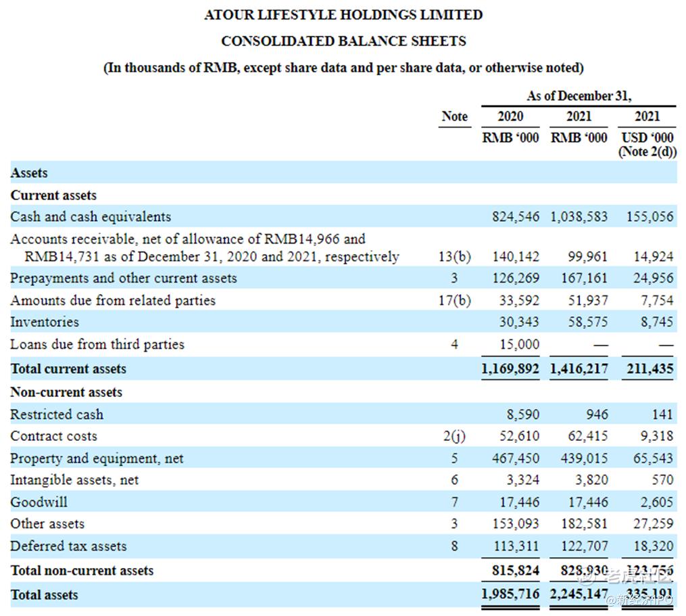Click the note reference 17(b)
The height and width of the screenshot is (616, 686).
point(455,301)
